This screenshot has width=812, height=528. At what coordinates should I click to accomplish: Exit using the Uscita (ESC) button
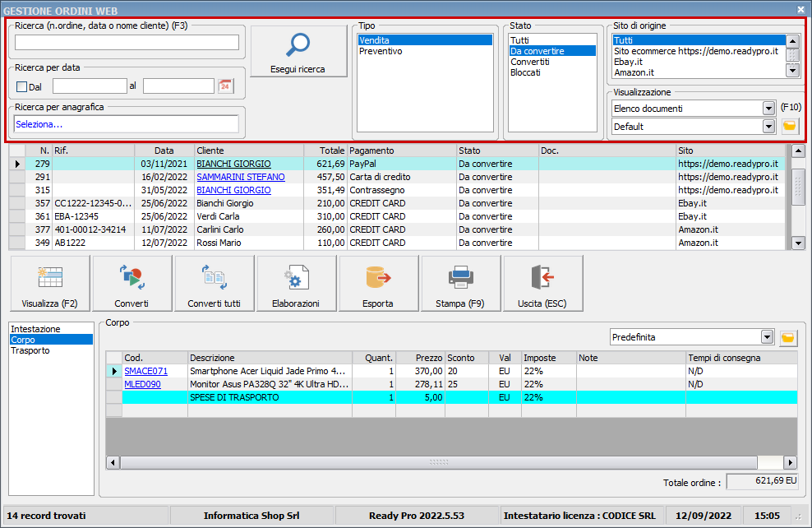pyautogui.click(x=542, y=284)
